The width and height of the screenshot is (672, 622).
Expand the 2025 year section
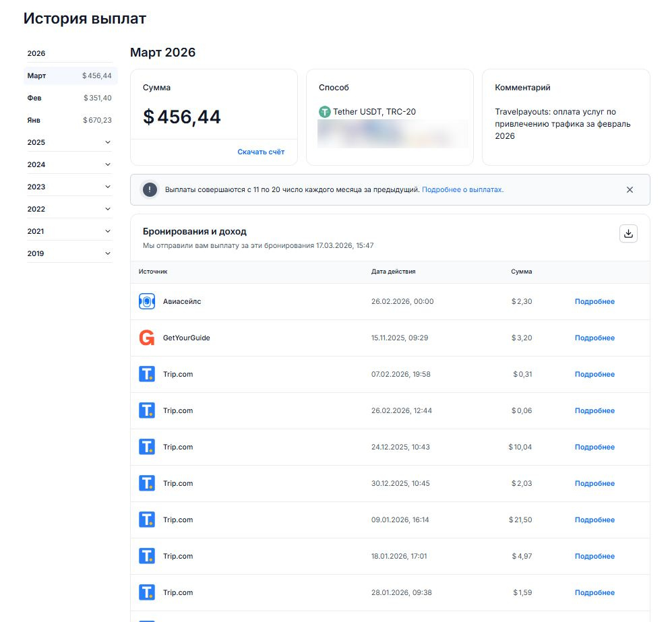[x=108, y=142]
